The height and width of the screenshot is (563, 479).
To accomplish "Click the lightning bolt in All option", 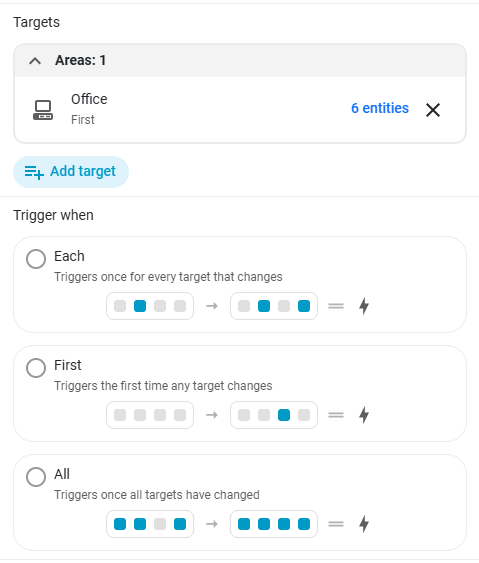I will click(364, 524).
